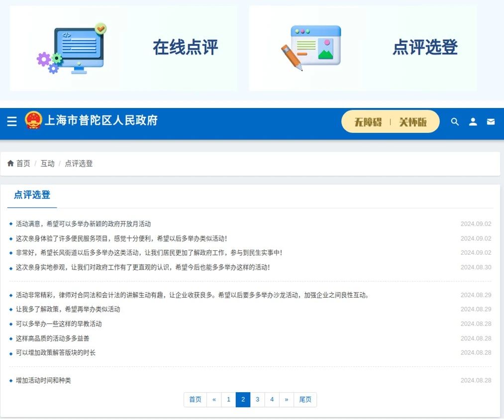
Task: Go to previous page with « arrow
Action: pyautogui.click(x=214, y=400)
